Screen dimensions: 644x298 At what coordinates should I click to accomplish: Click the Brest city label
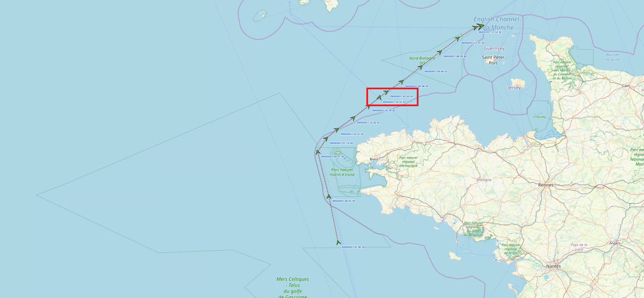pyautogui.click(x=374, y=159)
